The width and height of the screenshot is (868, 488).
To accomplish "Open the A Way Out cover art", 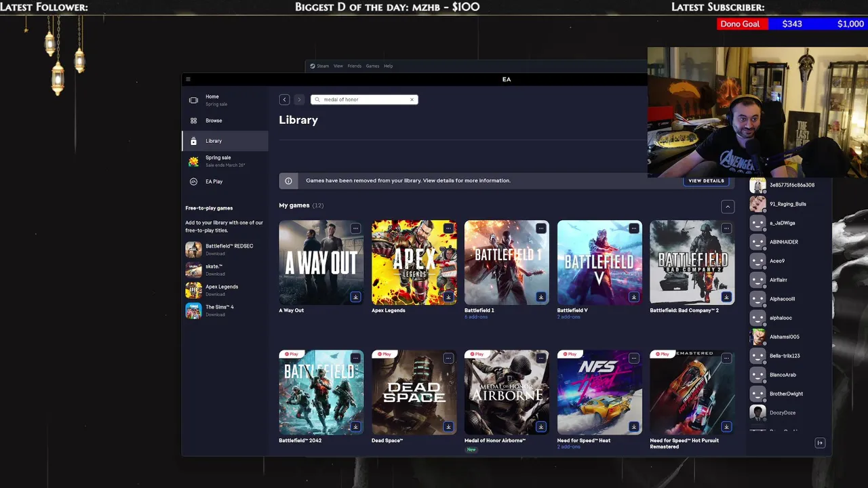I will pos(321,262).
